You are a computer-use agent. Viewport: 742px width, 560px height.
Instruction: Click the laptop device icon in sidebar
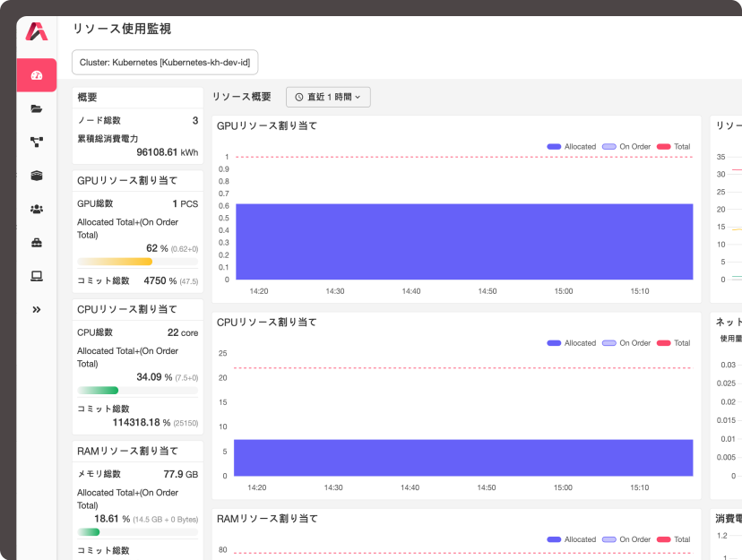36,276
